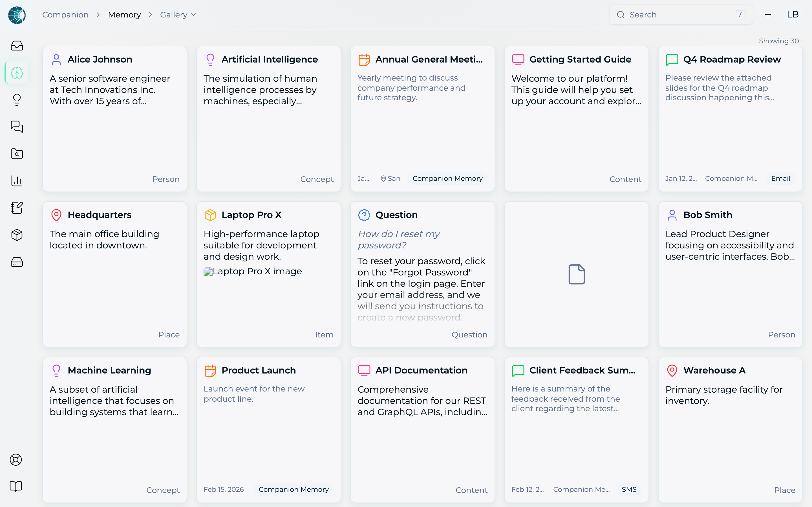
Task: Open the lightbulb ideas sidebar icon
Action: (x=17, y=100)
